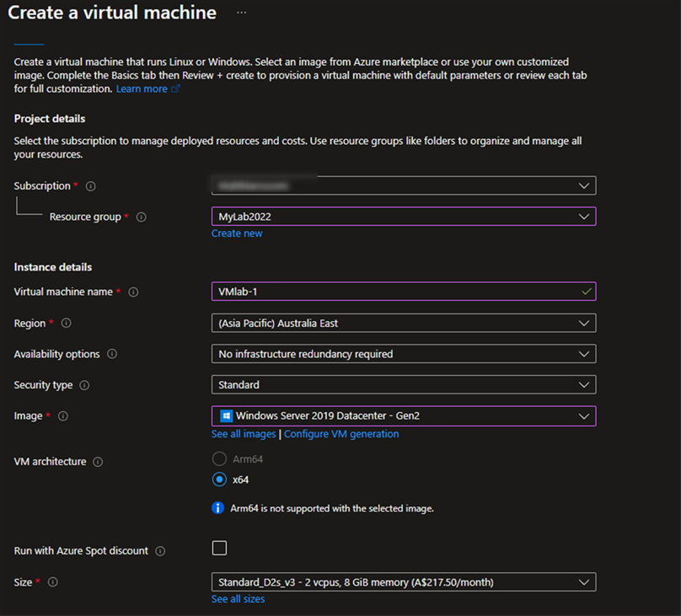Viewport: 681px width, 616px height.
Task: Open the Size dropdown showing Standard_D2s_v3
Action: pos(404,582)
